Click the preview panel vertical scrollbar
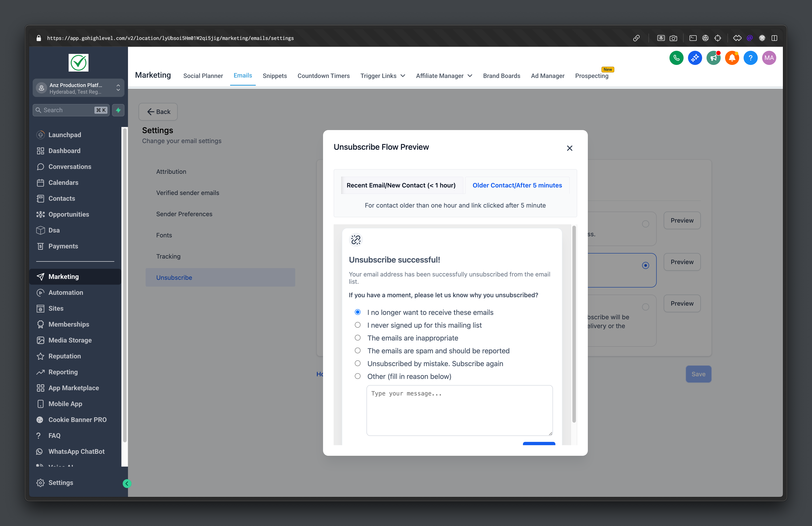Image resolution: width=812 pixels, height=526 pixels. 574,324
